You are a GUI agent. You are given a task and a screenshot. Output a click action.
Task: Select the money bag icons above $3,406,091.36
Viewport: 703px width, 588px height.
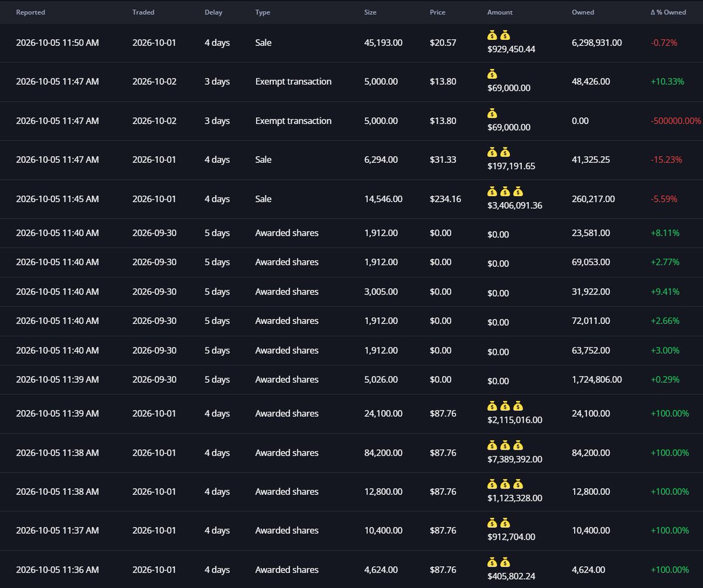pos(505,192)
